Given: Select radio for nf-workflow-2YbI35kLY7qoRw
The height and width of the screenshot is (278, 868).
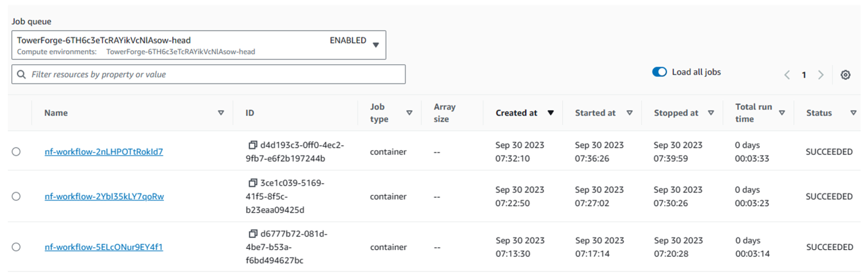Looking at the screenshot, I should [16, 196].
